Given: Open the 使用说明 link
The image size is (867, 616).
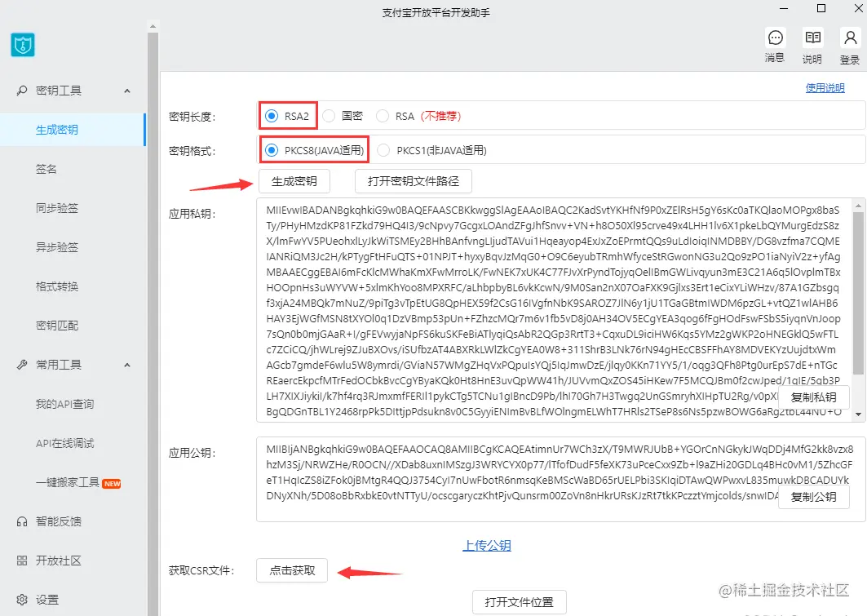Looking at the screenshot, I should click(825, 87).
